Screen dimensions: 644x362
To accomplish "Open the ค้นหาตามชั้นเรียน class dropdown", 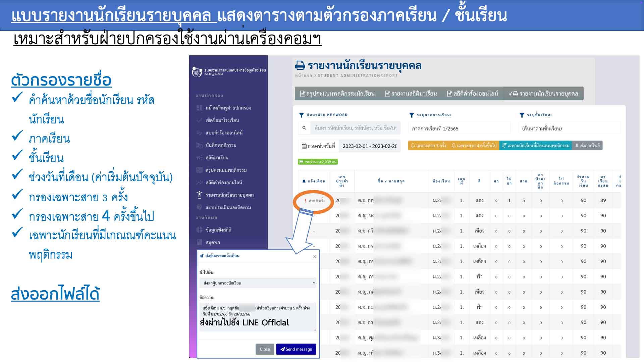I will tap(569, 128).
